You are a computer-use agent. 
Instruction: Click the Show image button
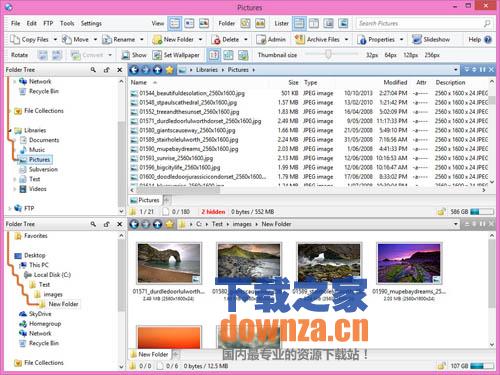pyautogui.click(x=134, y=55)
